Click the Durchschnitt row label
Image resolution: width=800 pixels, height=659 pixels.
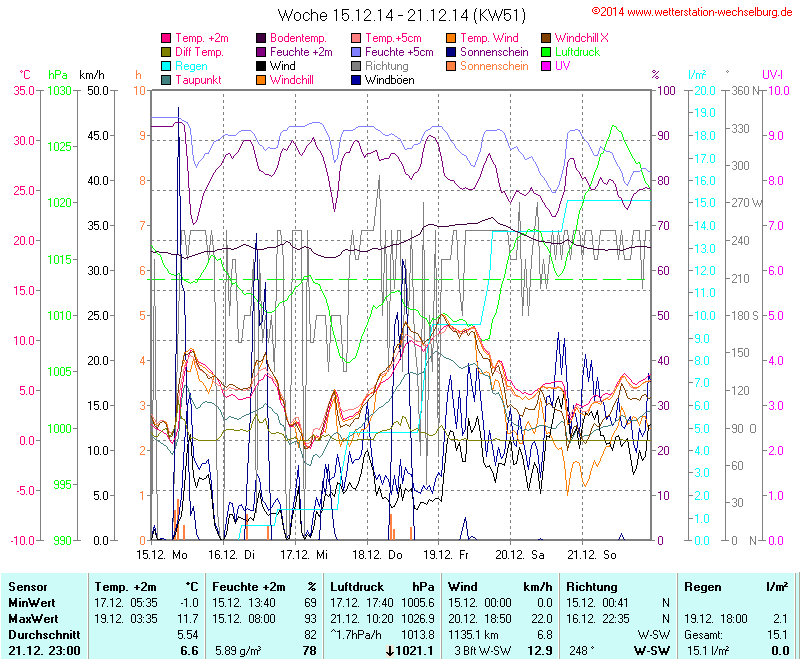[x=40, y=635]
